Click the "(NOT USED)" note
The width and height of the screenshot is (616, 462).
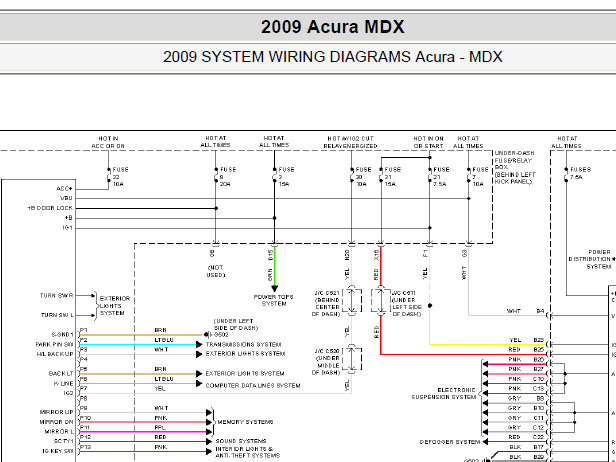(215, 271)
